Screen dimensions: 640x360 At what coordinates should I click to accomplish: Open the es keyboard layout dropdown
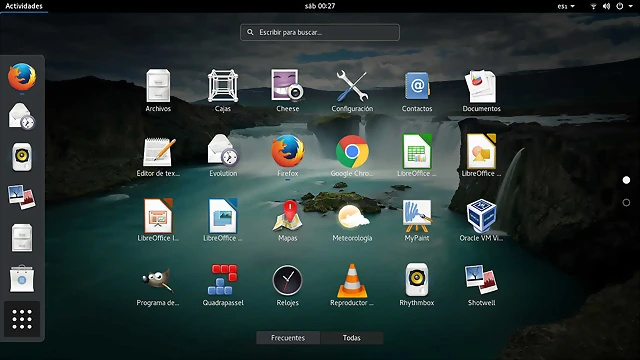566,6
